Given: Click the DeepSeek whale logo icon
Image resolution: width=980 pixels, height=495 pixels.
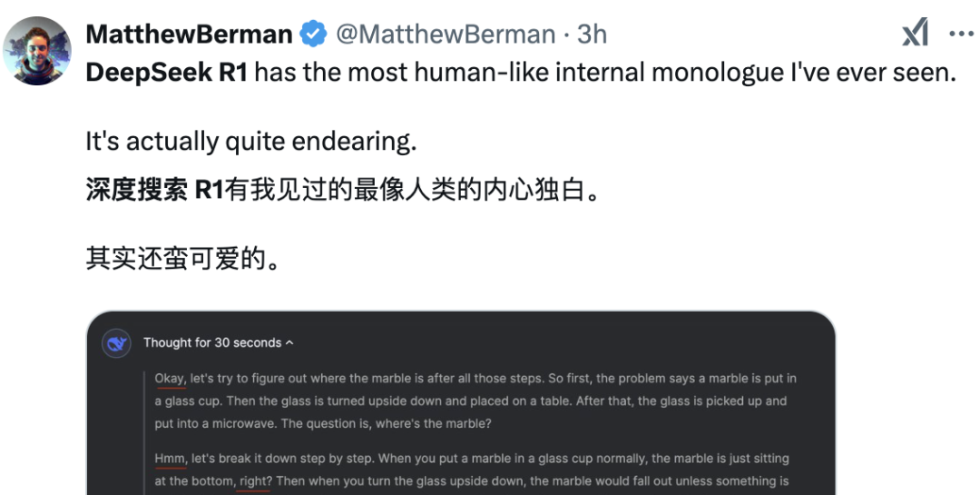Looking at the screenshot, I should (116, 343).
